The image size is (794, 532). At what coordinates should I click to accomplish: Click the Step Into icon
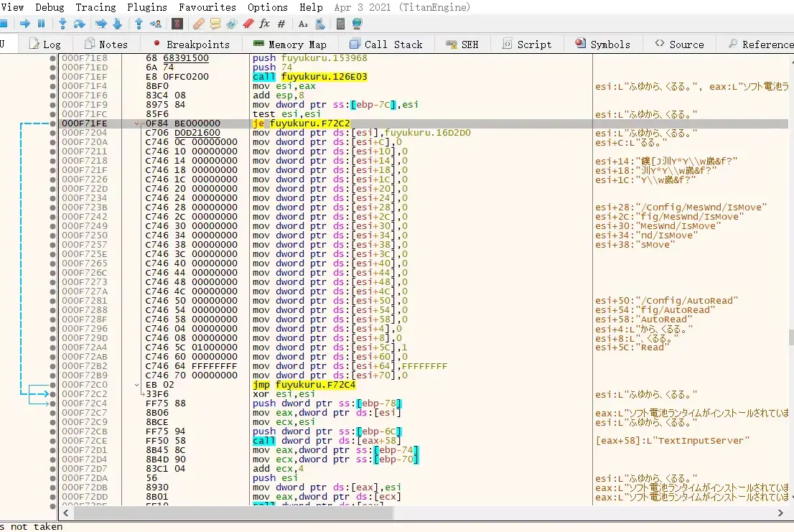coord(62,23)
